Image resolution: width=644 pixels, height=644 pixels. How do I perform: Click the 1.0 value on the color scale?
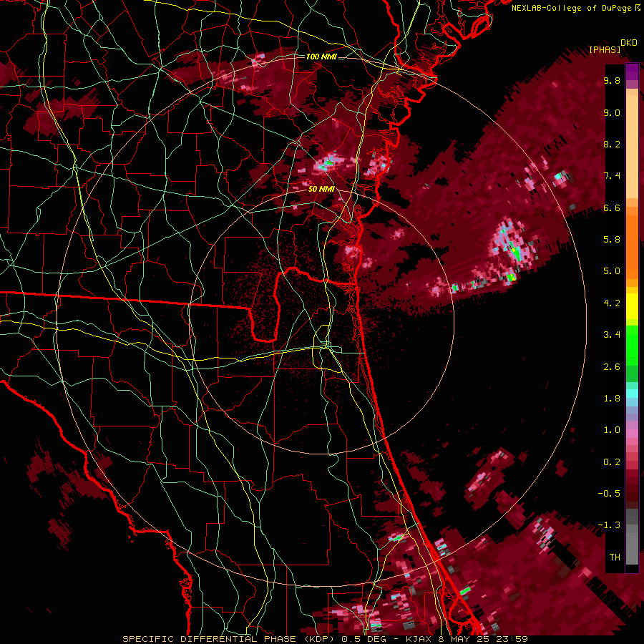coord(612,430)
